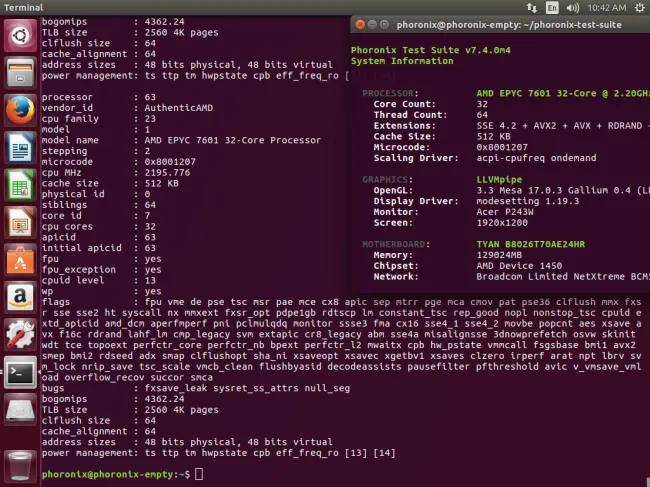The image size is (650, 487).
Task: Click the 'Acer P243W' monitor value
Action: tap(505, 212)
